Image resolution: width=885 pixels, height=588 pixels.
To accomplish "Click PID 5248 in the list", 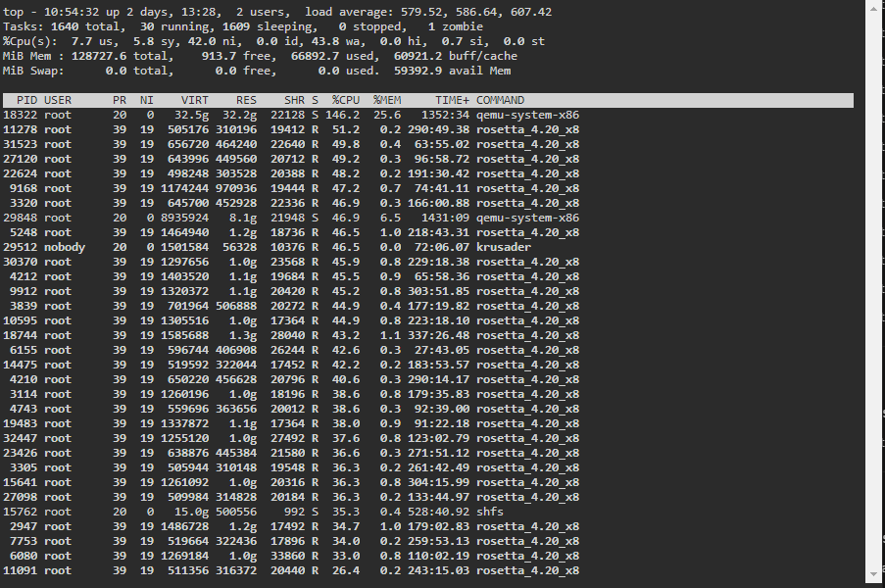I will (x=24, y=232).
